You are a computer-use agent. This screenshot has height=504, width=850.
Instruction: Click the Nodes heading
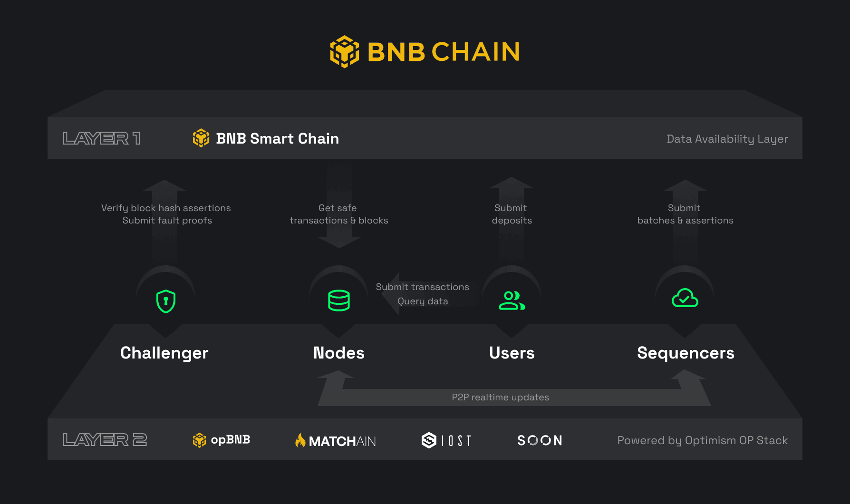click(339, 353)
